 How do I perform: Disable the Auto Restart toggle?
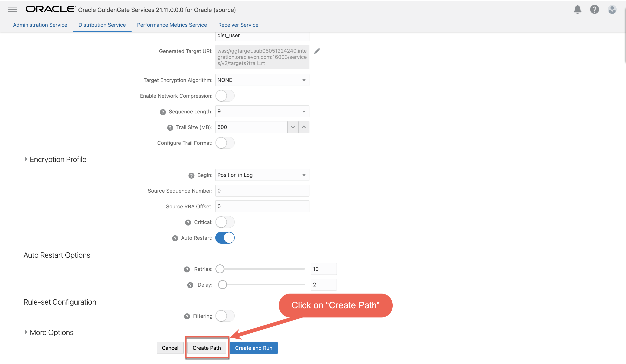pos(225,238)
